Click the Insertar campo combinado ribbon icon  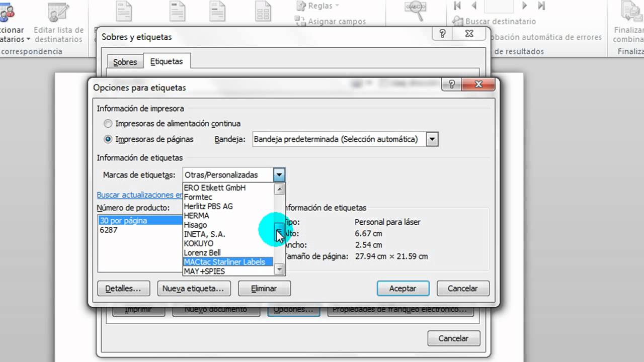[263, 11]
